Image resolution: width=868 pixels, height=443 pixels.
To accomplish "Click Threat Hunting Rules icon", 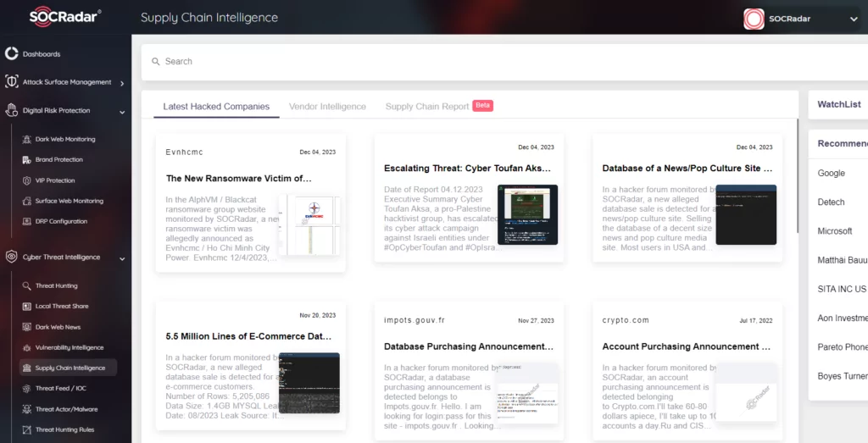I will [x=26, y=429].
